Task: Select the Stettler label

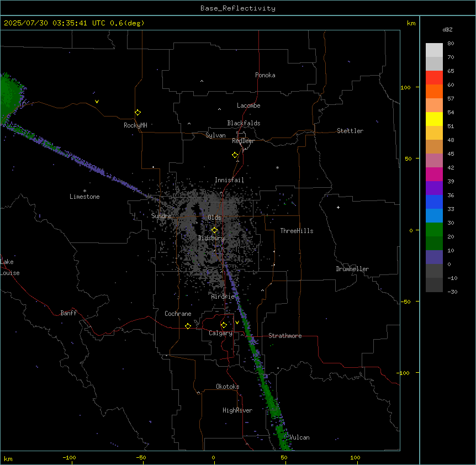Action: coord(350,131)
